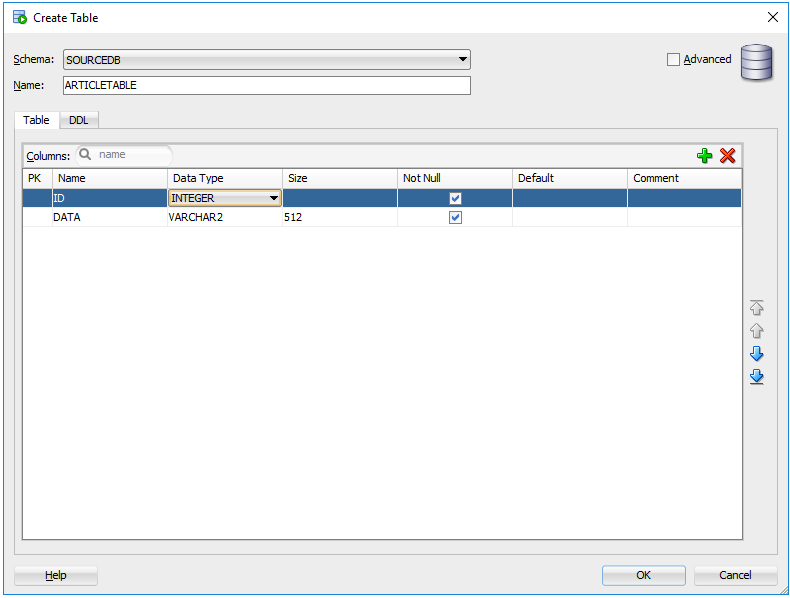790x598 pixels.
Task: Uncheck Not Null for ID column
Action: (x=455, y=198)
